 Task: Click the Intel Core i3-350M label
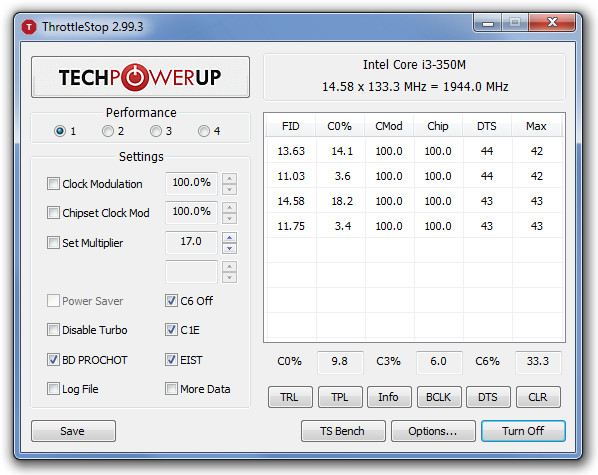click(x=415, y=65)
